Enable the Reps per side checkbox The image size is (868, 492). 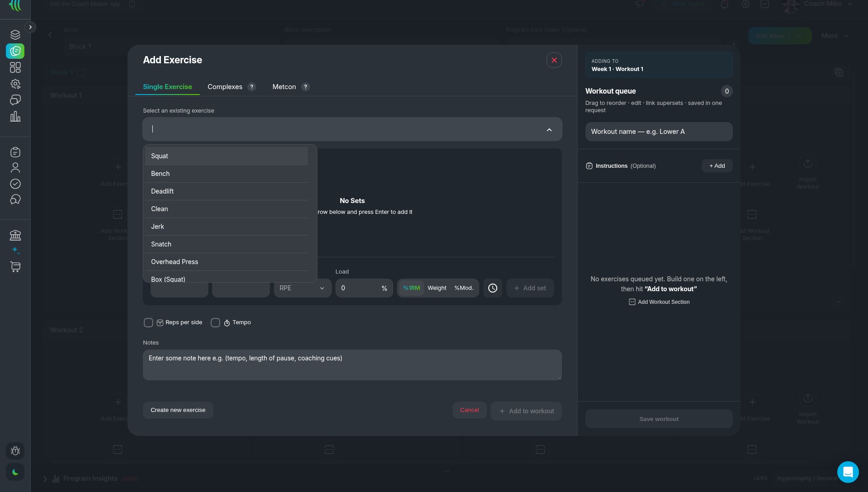148,322
